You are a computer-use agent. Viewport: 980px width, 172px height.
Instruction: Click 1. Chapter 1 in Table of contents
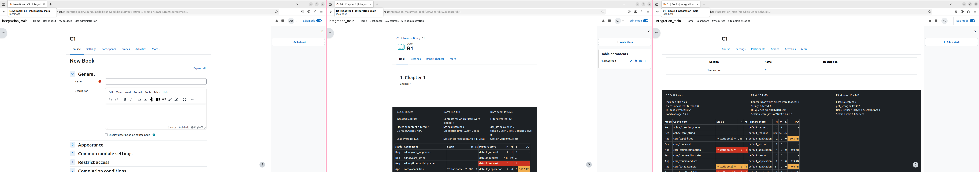pyautogui.click(x=609, y=61)
